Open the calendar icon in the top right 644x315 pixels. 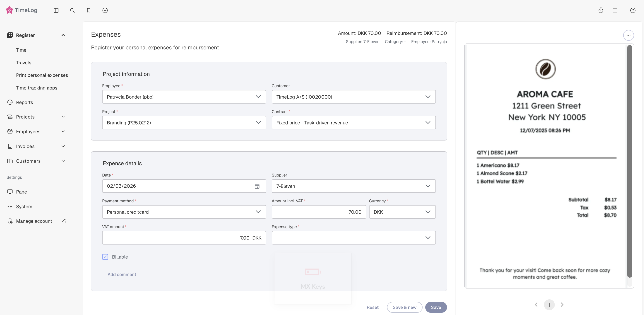coord(615,10)
